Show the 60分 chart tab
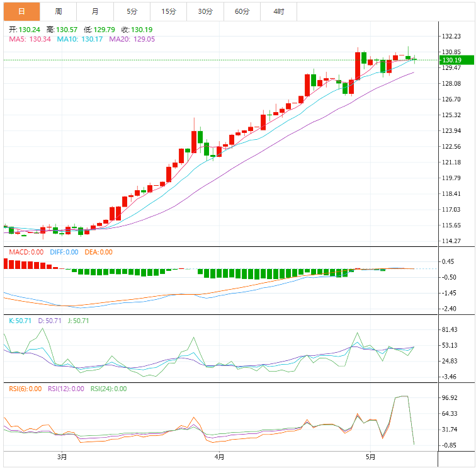Screen dimensions: 476x468 [x=242, y=11]
